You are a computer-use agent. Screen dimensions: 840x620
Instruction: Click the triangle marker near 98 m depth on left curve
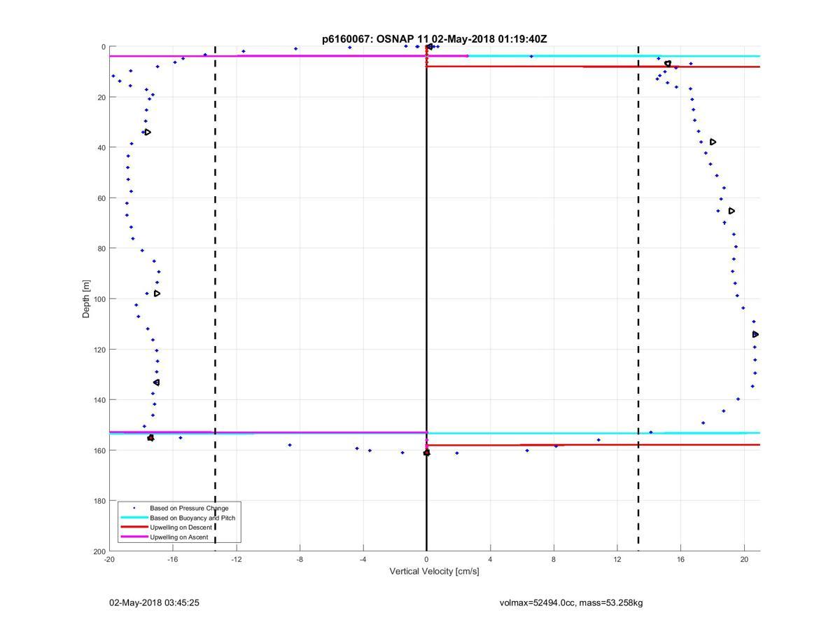click(x=157, y=294)
